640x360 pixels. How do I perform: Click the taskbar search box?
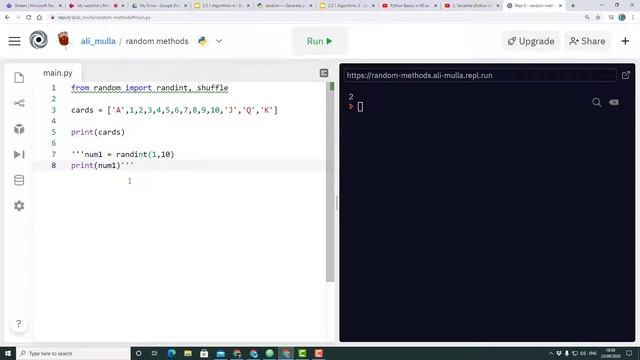pyautogui.click(x=73, y=353)
